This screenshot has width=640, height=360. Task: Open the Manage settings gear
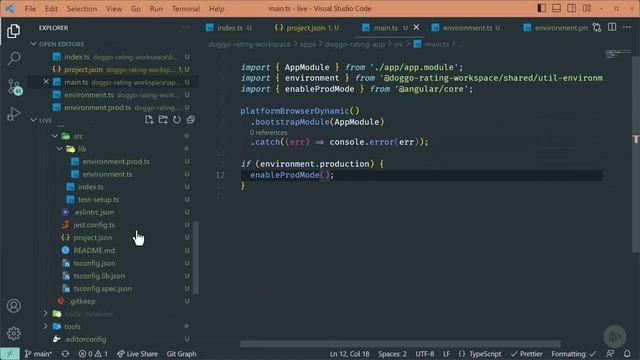[13, 333]
